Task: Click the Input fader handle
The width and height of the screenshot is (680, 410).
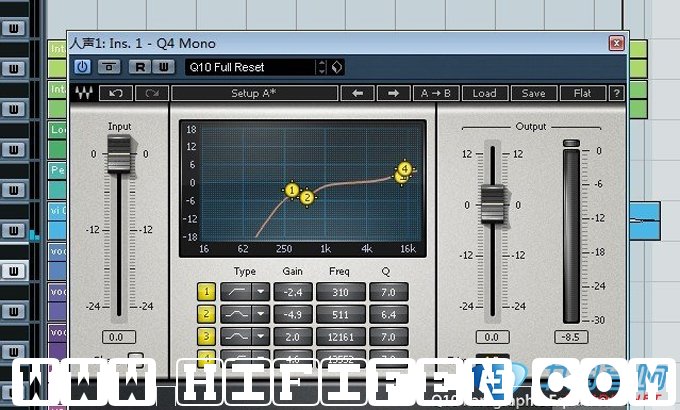Action: pyautogui.click(x=119, y=154)
